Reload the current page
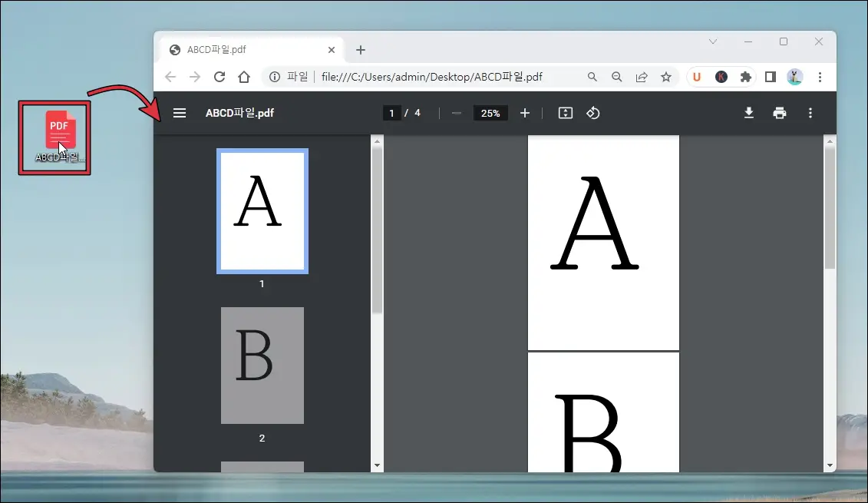Screen dimensions: 868x503 click(219, 77)
